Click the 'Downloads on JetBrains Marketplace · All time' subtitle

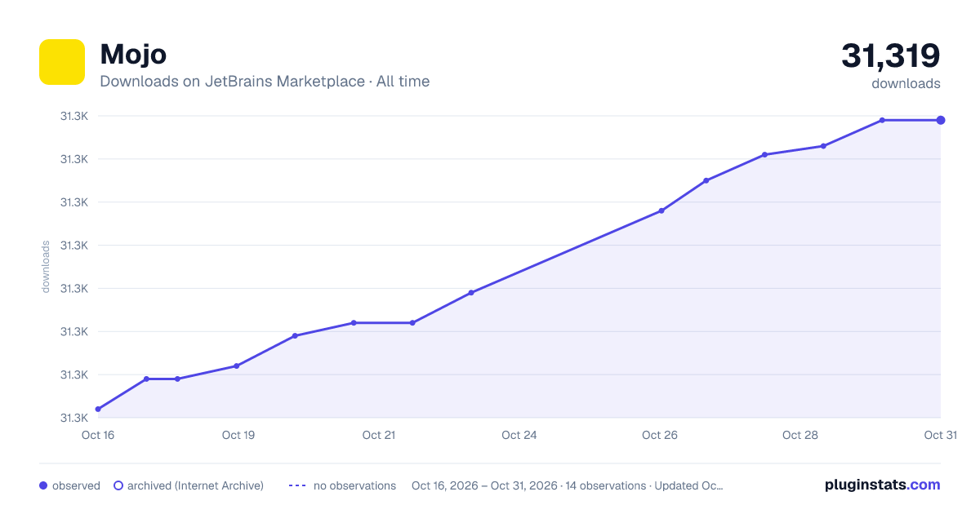265,82
